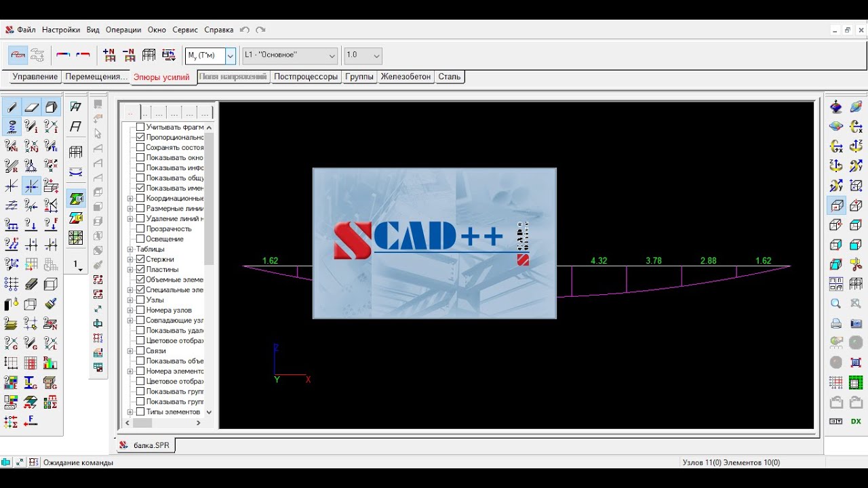
Task: Toggle the force diagram display icon
Action: tap(18, 55)
